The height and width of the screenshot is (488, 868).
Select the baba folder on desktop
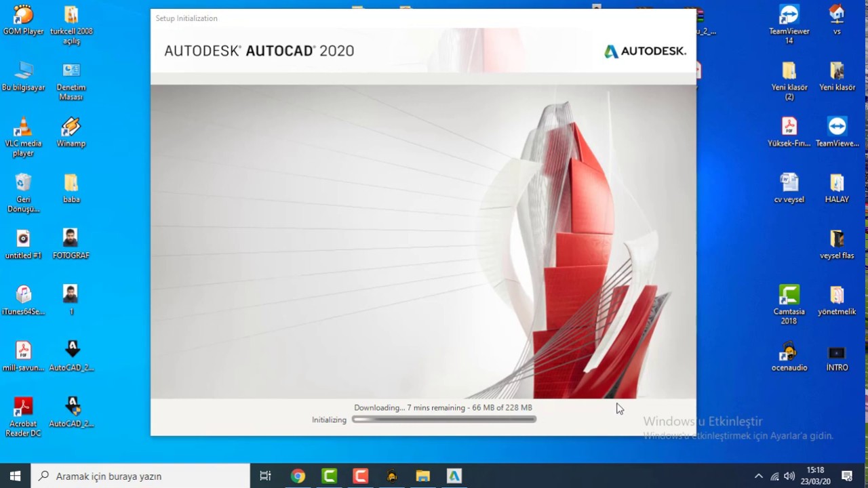tap(71, 188)
